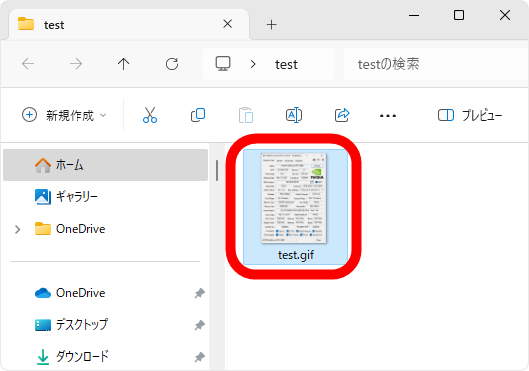Click the pin icon beside ダウンロード

click(x=200, y=357)
